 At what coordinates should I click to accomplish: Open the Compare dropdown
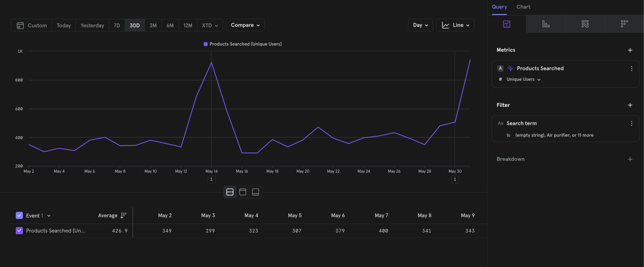tap(245, 25)
